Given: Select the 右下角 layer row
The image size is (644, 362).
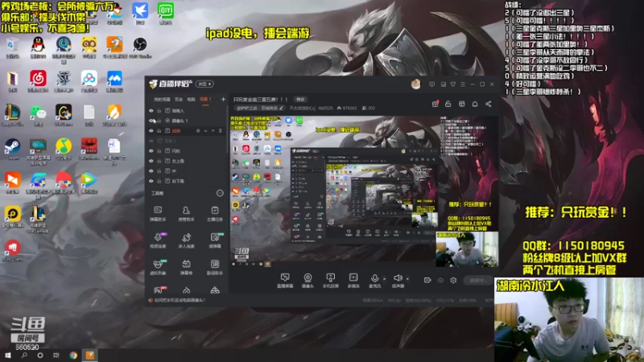Looking at the screenshot, I should 186,181.
